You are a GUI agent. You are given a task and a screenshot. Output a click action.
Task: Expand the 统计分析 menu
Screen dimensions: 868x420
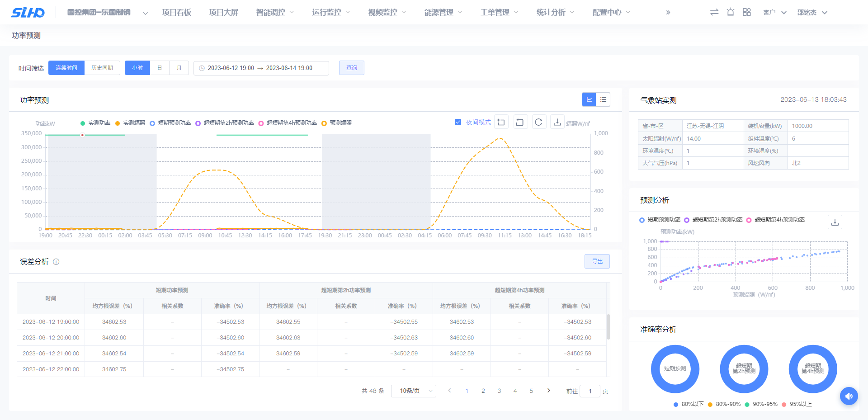(x=555, y=13)
